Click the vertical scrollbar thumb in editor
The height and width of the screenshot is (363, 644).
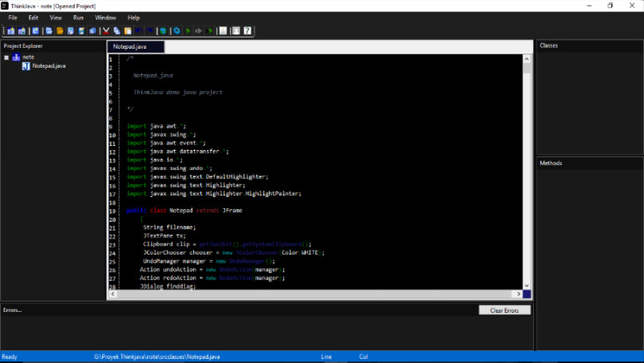pos(527,68)
